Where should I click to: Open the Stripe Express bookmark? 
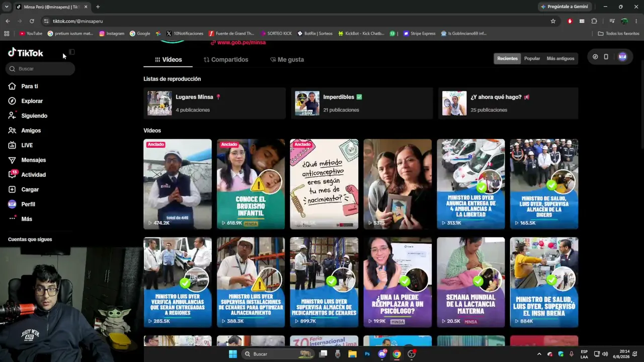point(419,34)
